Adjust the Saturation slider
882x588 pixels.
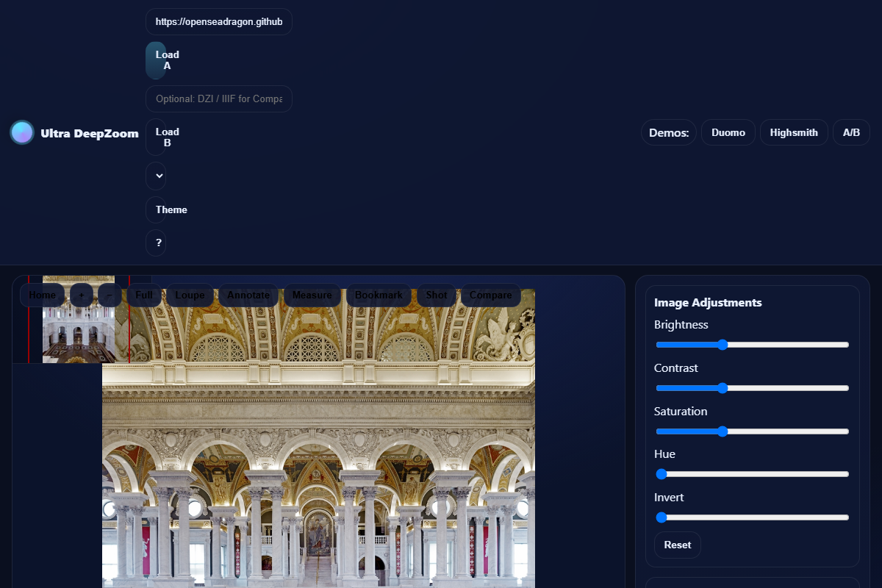753,431
